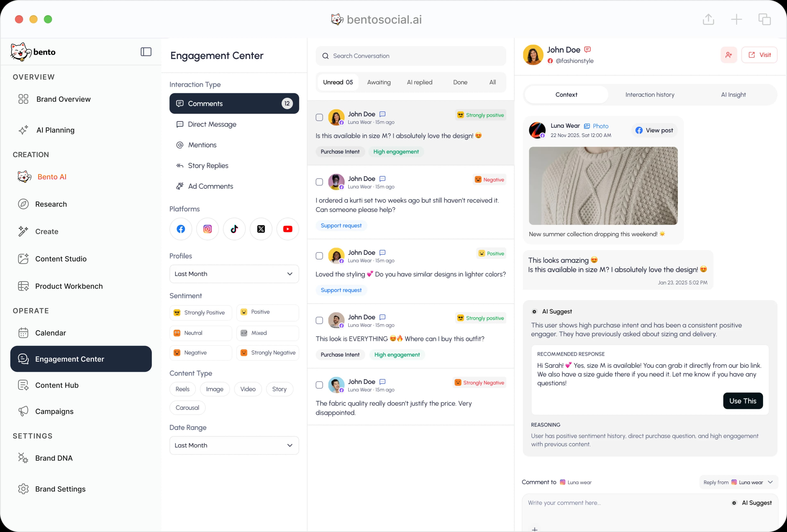Image resolution: width=787 pixels, height=532 pixels.
Task: Open a new tab with the plus icon
Action: [x=737, y=19]
